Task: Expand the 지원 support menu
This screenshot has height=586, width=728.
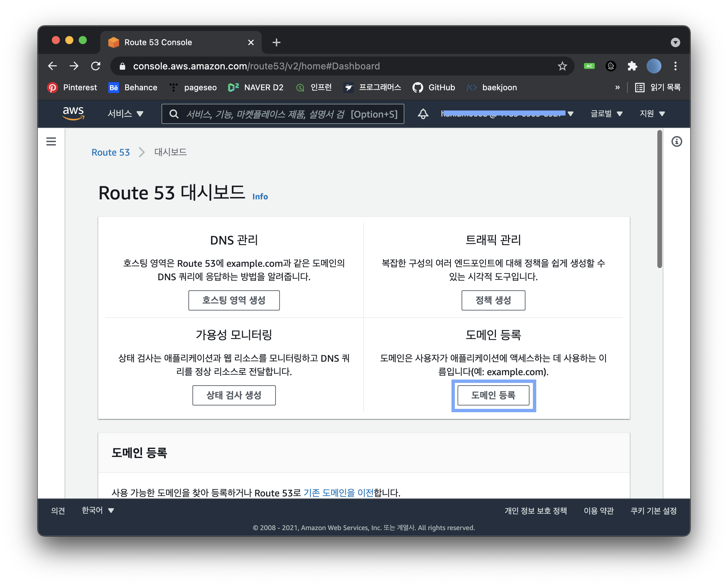Action: click(x=652, y=114)
